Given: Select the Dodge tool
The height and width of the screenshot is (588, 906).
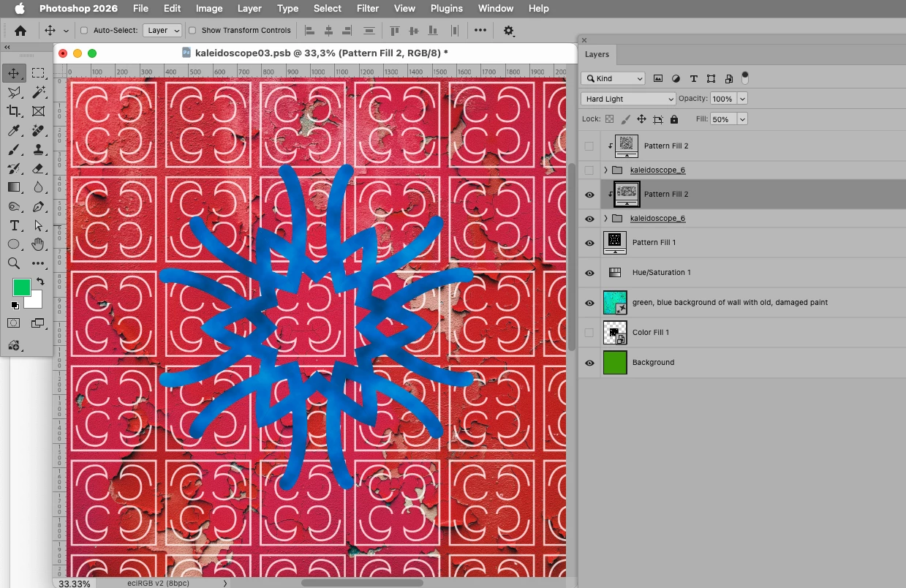Looking at the screenshot, I should (14, 206).
